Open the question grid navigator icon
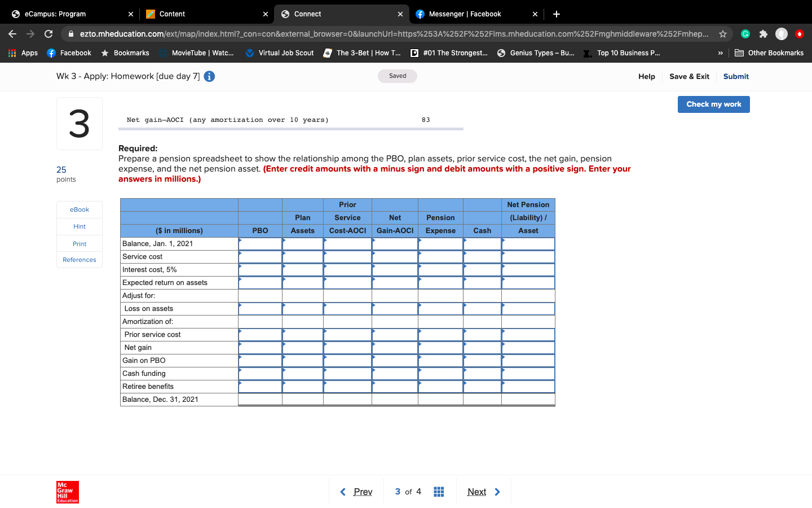Viewport: 812px width, 508px height. [x=439, y=492]
